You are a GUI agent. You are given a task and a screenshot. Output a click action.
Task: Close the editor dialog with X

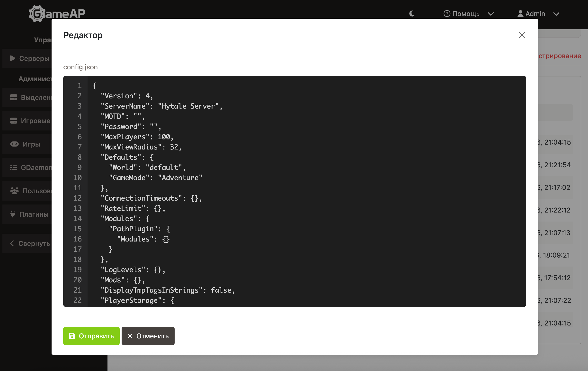point(522,35)
